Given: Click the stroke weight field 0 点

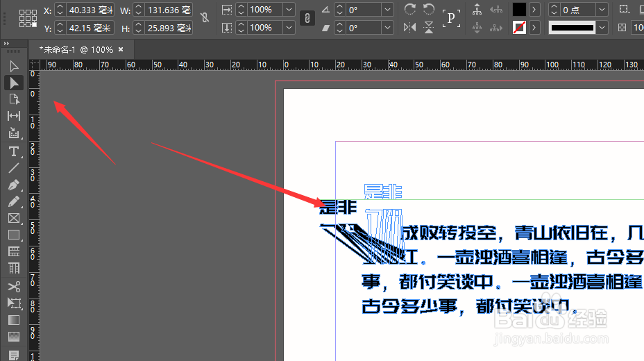Looking at the screenshot, I should (578, 10).
